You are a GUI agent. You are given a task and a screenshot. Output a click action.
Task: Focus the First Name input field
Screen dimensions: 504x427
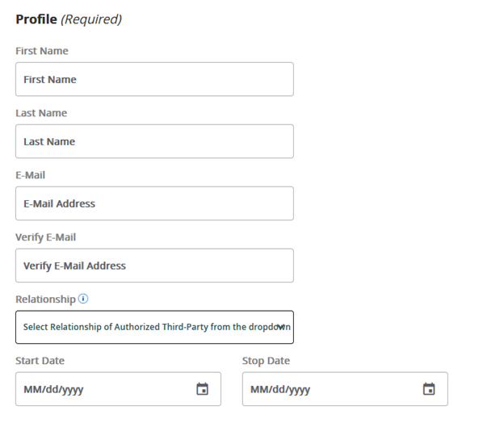[x=154, y=79]
